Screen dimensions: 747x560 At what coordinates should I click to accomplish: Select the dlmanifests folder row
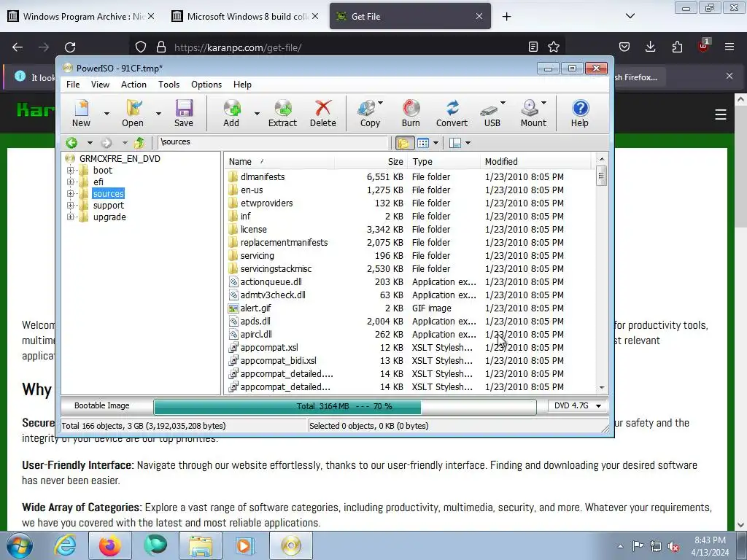(410, 176)
